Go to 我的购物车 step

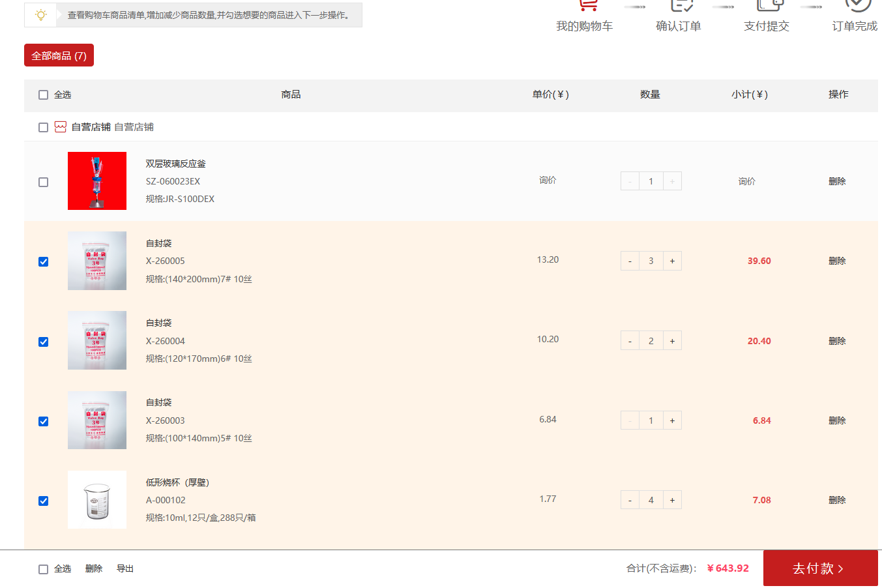tap(584, 26)
